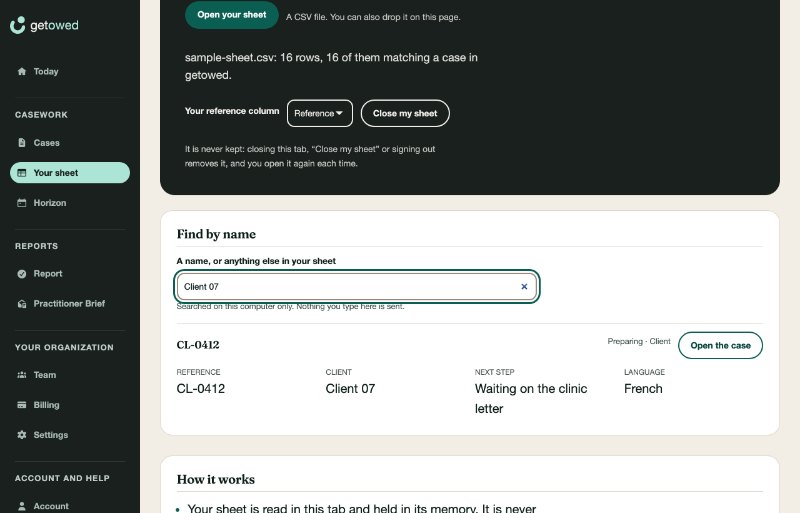Open Report in the sidebar
The width and height of the screenshot is (800, 513).
(x=70, y=274)
